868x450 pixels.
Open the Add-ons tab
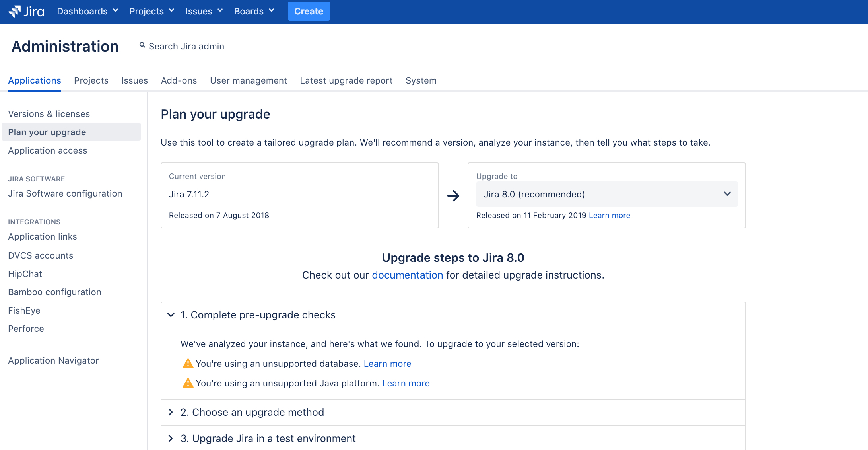179,81
